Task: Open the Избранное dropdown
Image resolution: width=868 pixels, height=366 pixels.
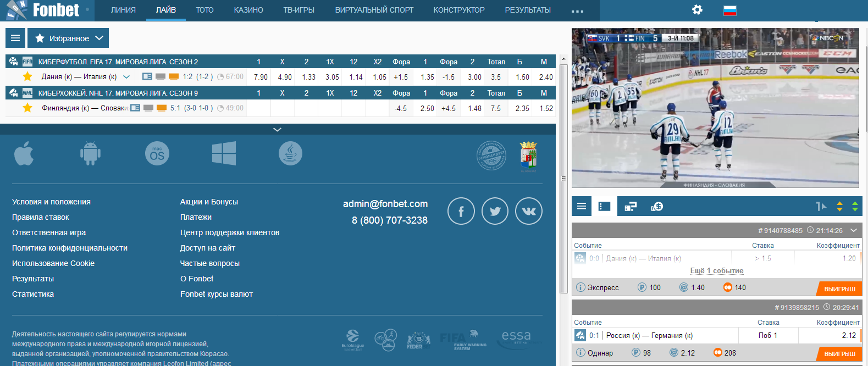Action: tap(68, 38)
